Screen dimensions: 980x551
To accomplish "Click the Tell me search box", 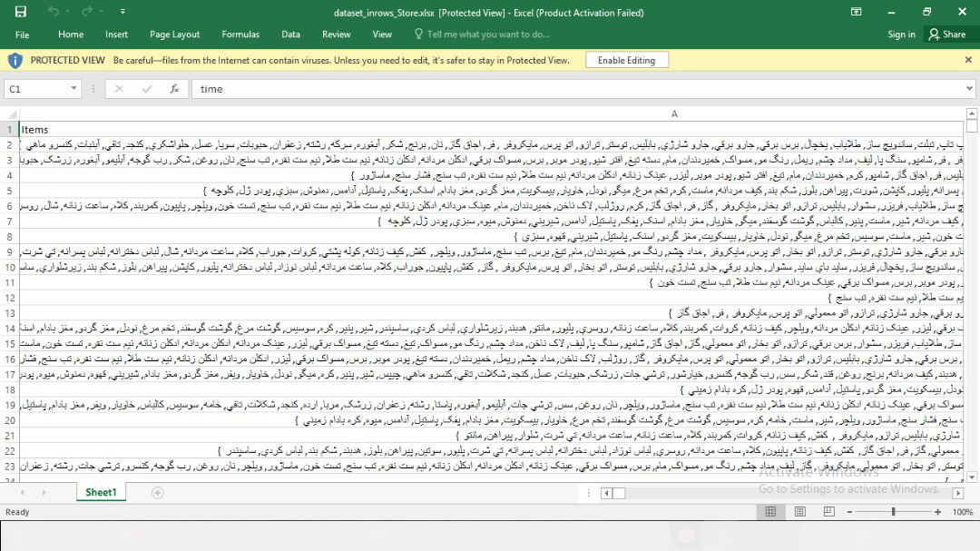I will [488, 34].
